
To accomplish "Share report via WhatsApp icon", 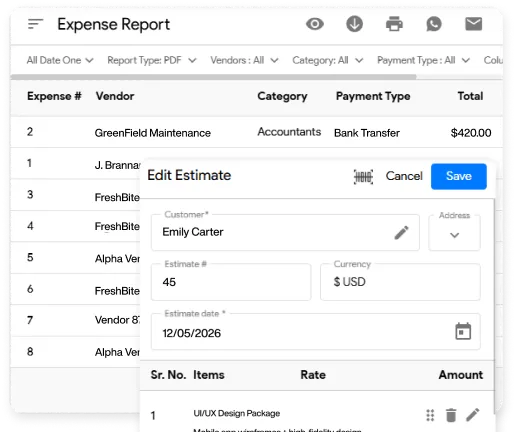I will 434,24.
